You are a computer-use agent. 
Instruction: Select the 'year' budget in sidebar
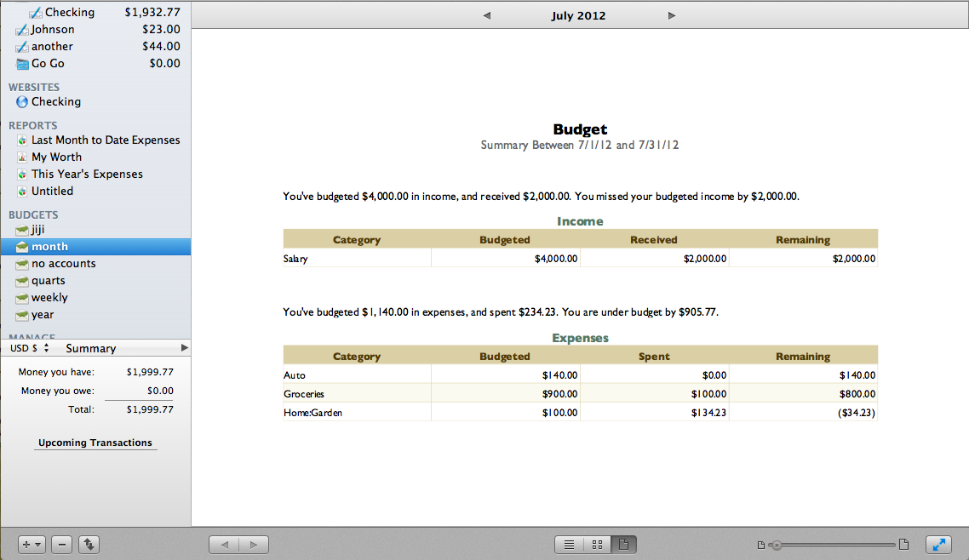pyautogui.click(x=43, y=315)
